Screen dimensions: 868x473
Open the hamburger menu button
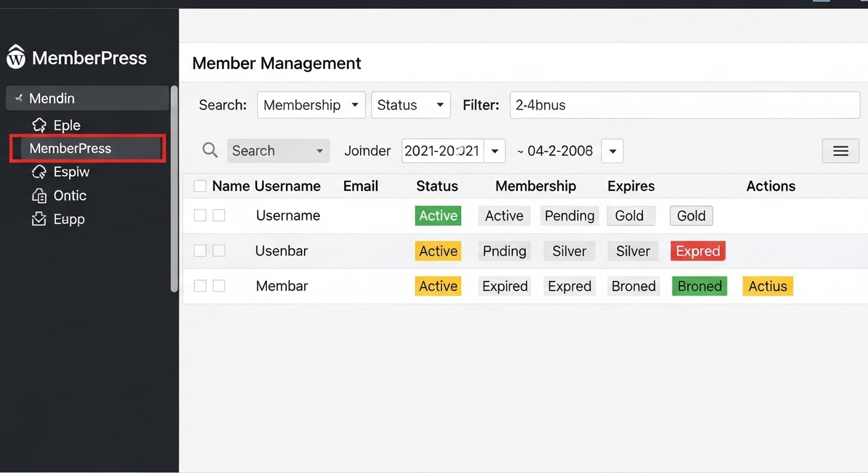coord(840,151)
